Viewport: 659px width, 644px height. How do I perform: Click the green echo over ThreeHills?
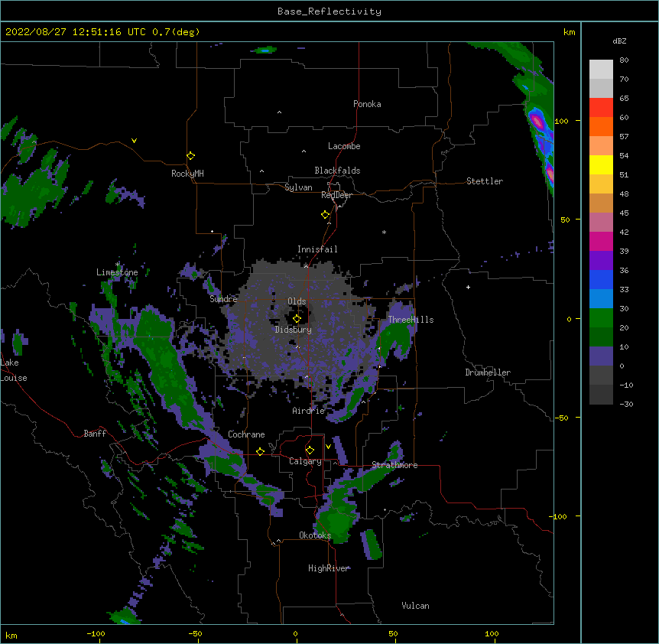click(395, 337)
